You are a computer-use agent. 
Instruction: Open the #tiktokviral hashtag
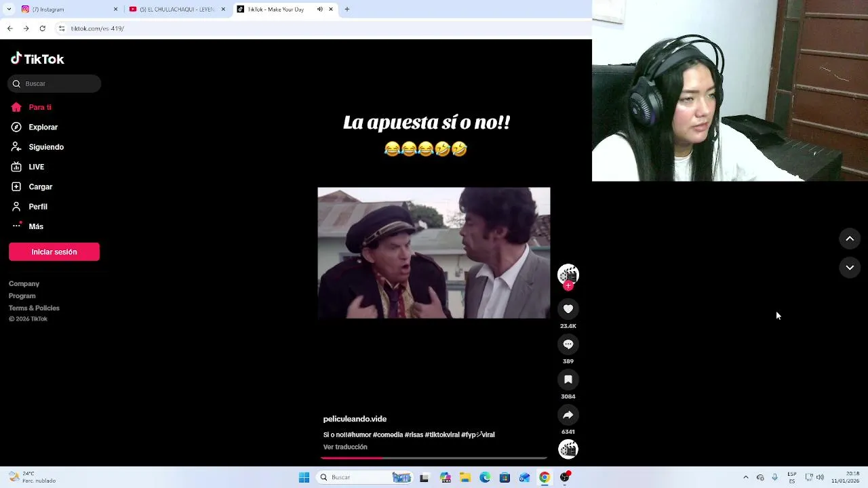(x=442, y=435)
